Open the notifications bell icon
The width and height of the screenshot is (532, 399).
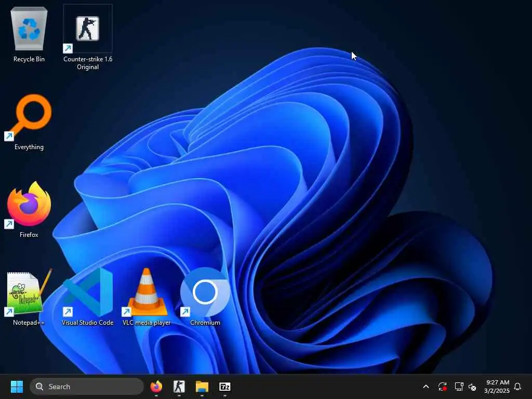518,387
